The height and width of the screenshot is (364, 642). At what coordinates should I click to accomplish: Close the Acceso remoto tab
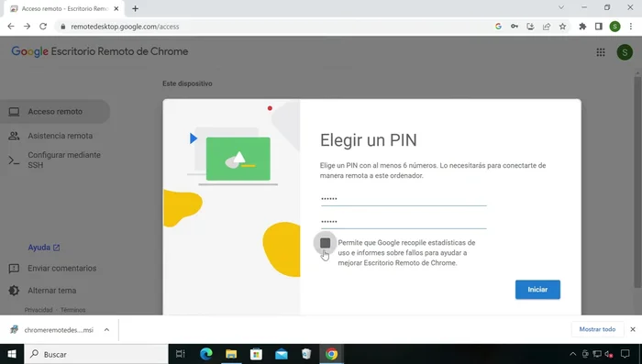(x=116, y=8)
